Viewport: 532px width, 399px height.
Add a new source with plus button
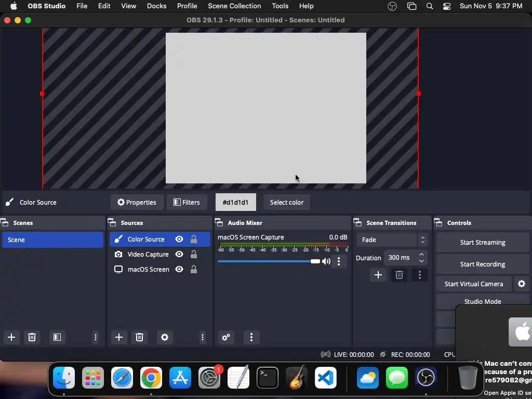(x=119, y=337)
